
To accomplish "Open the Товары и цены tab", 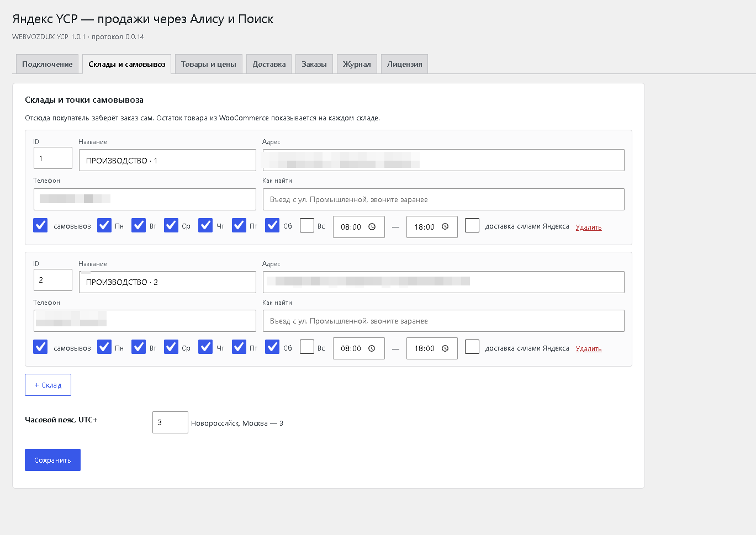I will [209, 64].
